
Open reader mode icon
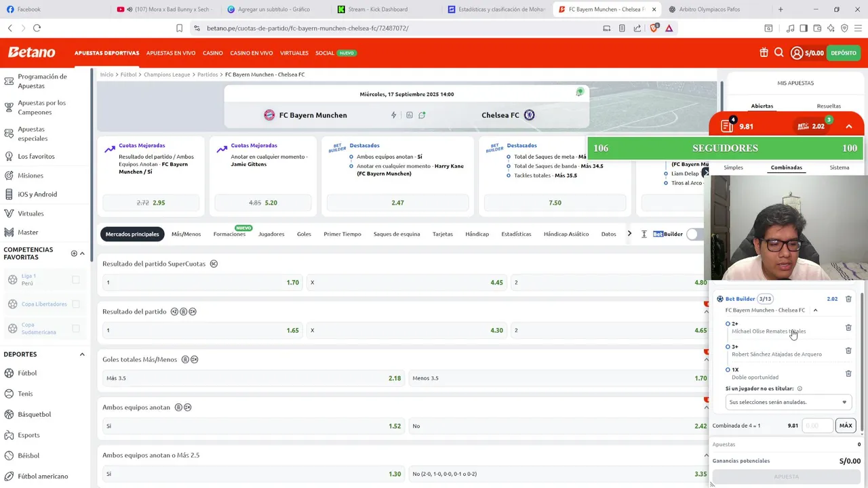(622, 28)
